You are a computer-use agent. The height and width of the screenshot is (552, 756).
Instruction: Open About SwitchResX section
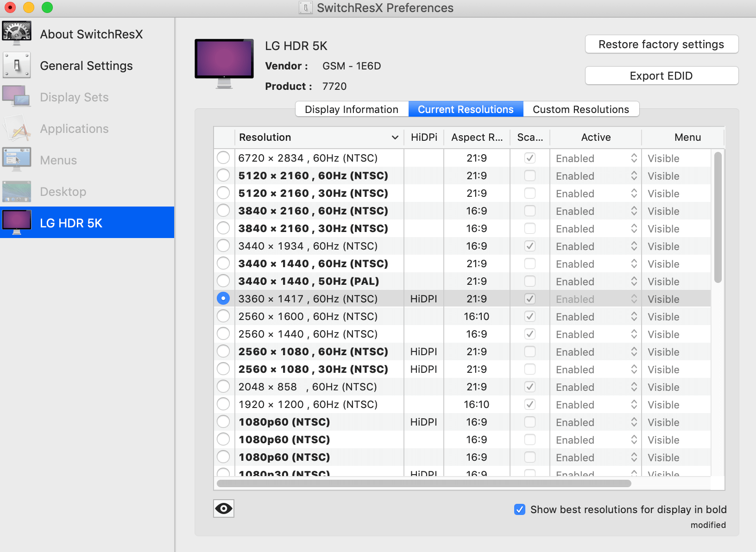tap(87, 34)
